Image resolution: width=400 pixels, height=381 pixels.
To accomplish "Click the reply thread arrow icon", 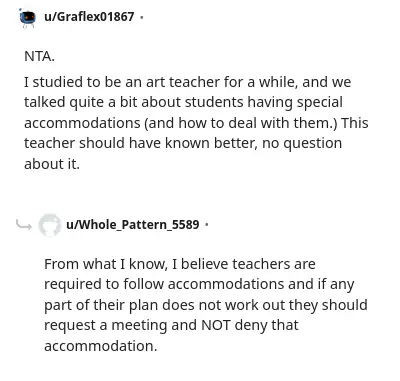I will pyautogui.click(x=24, y=225).
